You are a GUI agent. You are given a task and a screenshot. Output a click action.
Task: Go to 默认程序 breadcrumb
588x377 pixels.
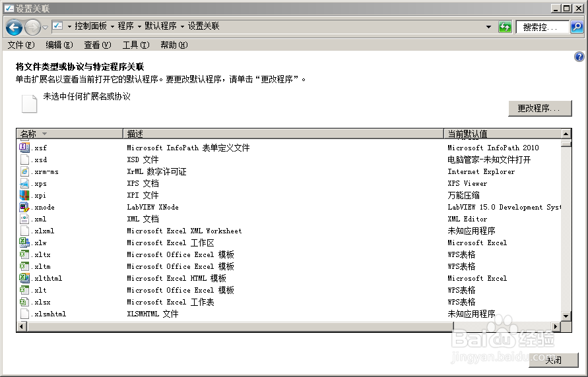(x=160, y=26)
